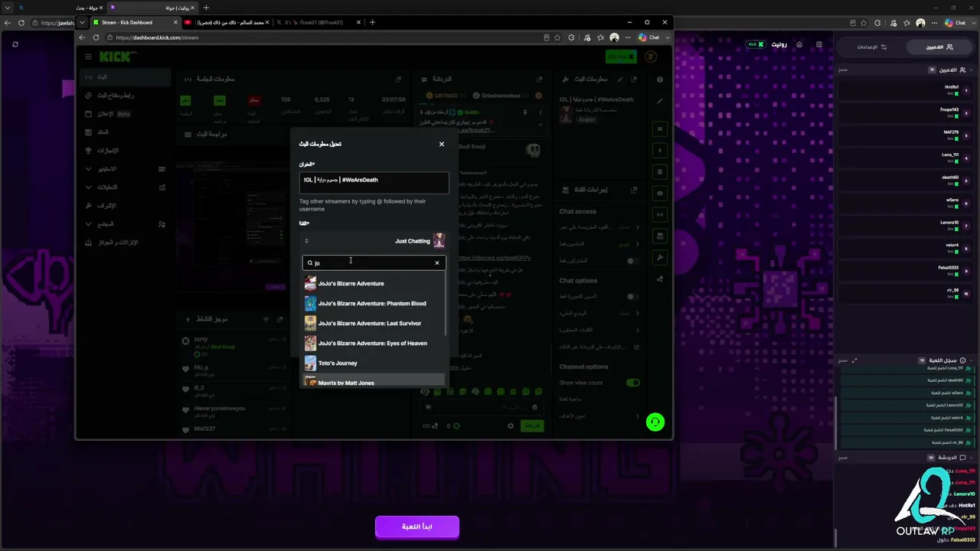Viewport: 980px width, 551px height.
Task: Toggle the Show view count switch
Action: tap(632, 383)
